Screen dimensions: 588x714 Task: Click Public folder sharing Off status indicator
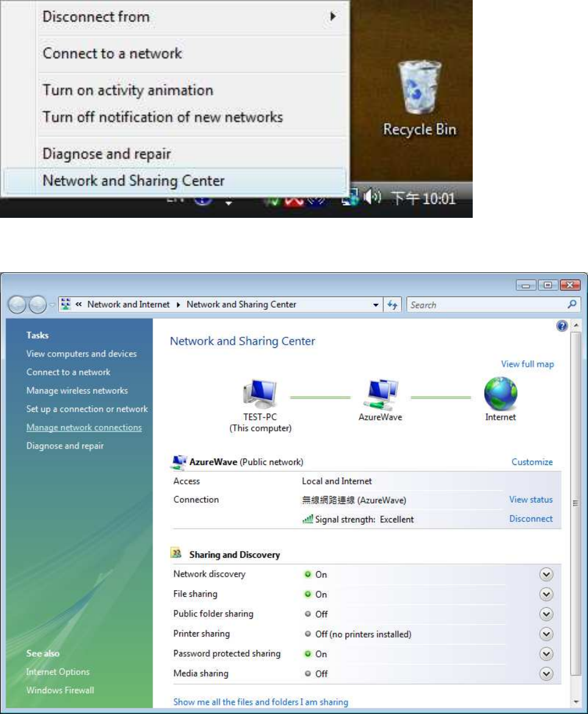(x=307, y=614)
